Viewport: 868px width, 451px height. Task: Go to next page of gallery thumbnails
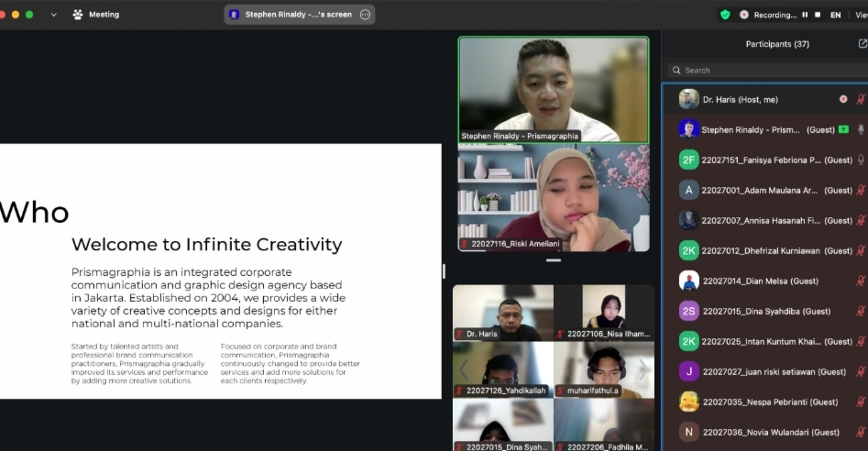(643, 369)
